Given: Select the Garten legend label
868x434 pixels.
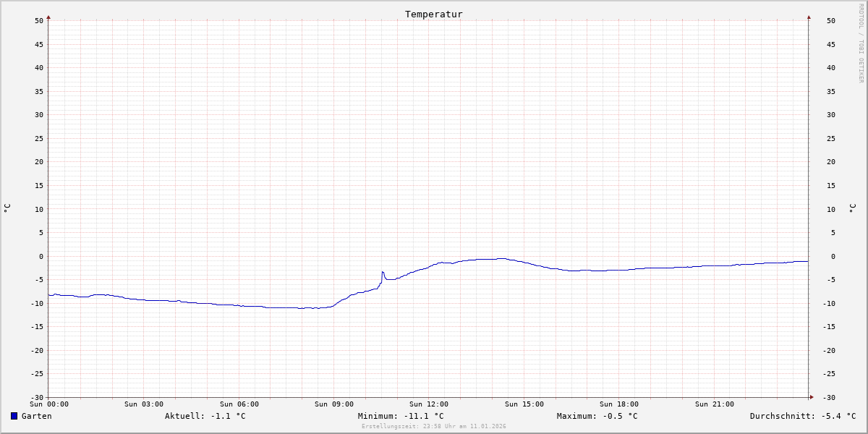Looking at the screenshot, I should coord(36,416).
